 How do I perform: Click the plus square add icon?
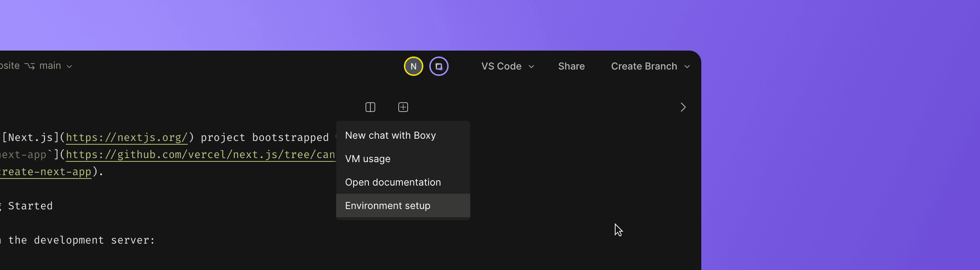click(403, 107)
